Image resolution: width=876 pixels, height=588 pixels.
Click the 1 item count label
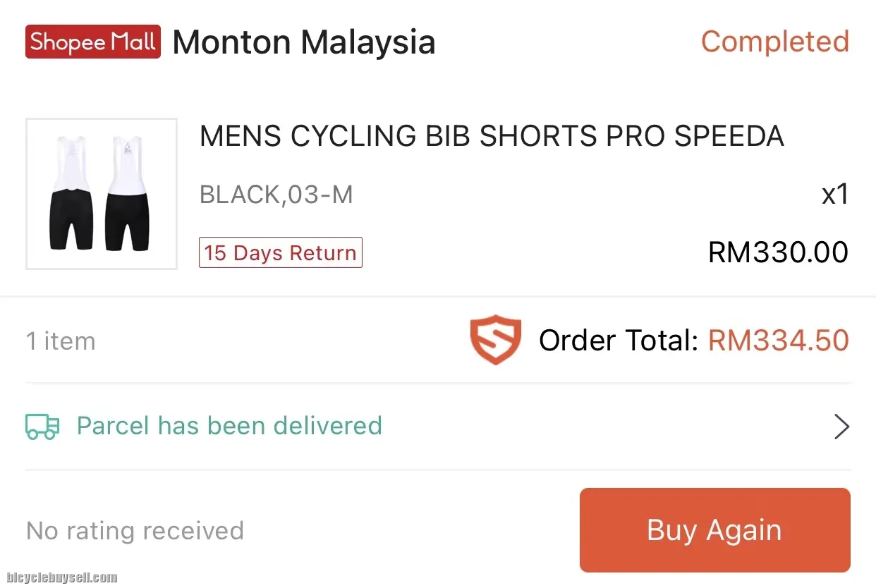pyautogui.click(x=61, y=341)
